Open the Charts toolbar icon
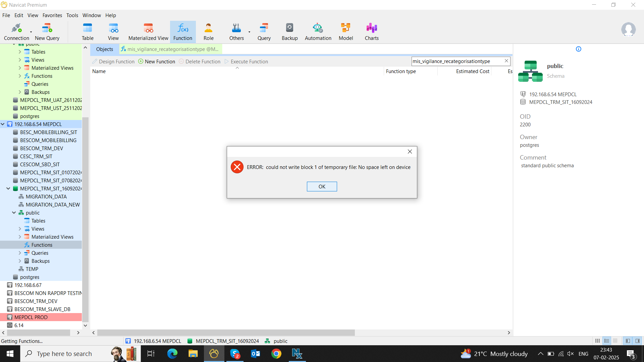 click(372, 32)
